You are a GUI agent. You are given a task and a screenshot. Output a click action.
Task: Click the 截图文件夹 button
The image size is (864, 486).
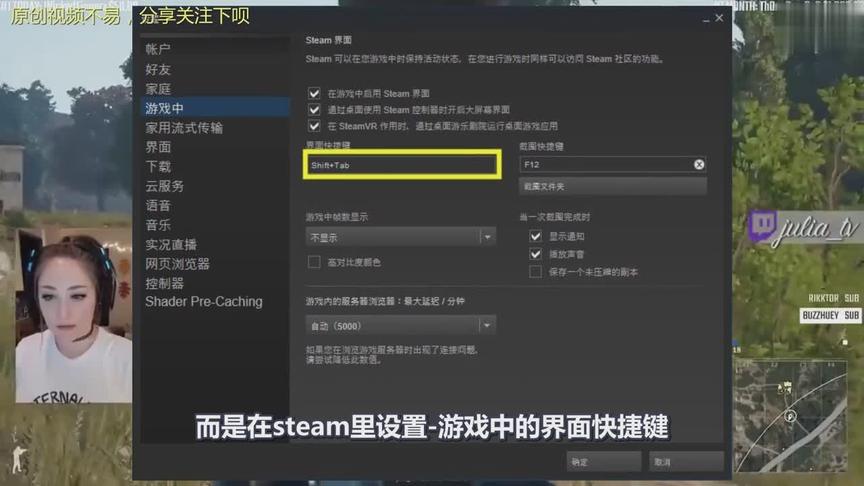click(612, 186)
